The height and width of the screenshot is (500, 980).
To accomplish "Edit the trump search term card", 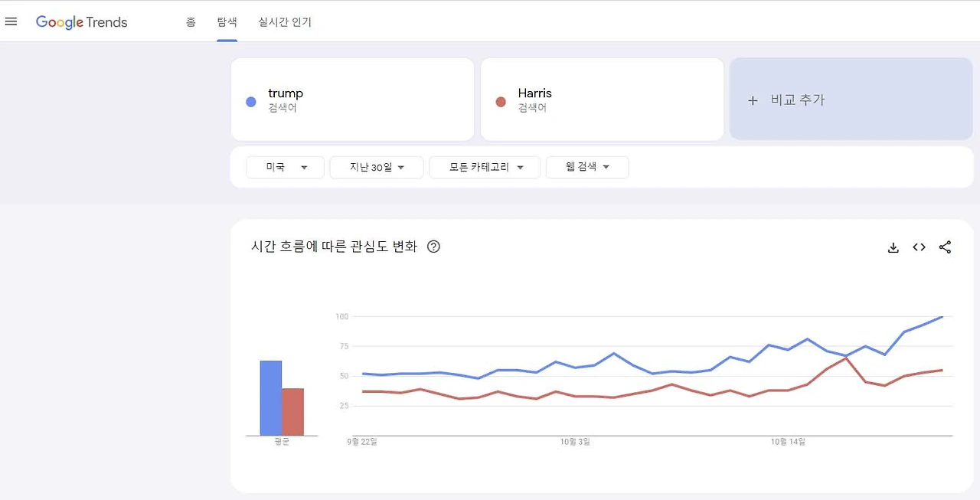I will click(x=352, y=100).
